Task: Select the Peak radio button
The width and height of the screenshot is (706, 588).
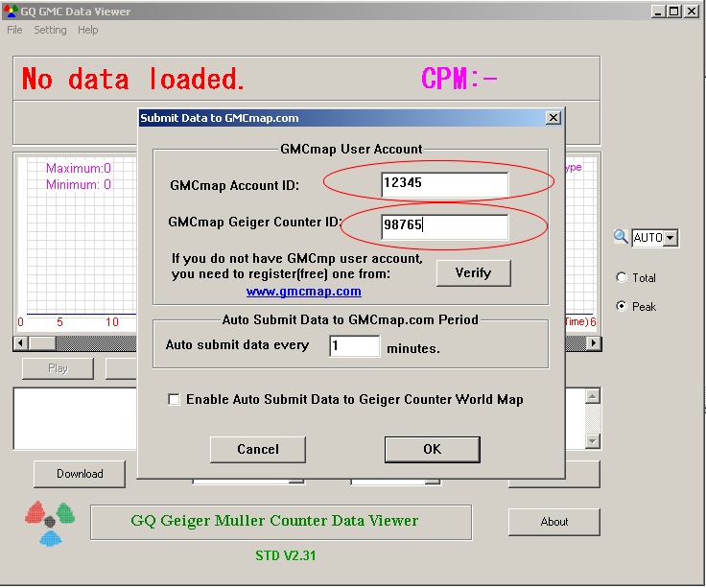Action: [622, 306]
